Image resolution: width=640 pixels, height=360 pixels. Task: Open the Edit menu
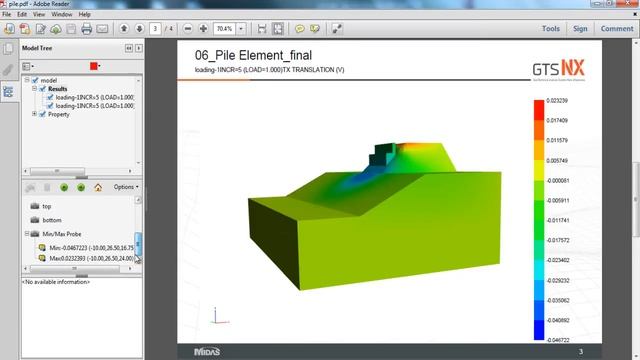pyautogui.click(x=22, y=14)
